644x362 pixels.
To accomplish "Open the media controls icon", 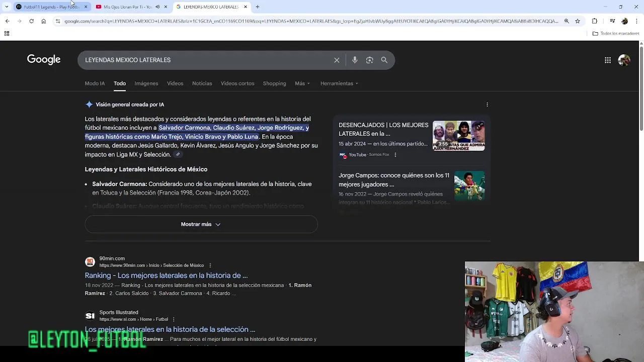I will [x=612, y=21].
